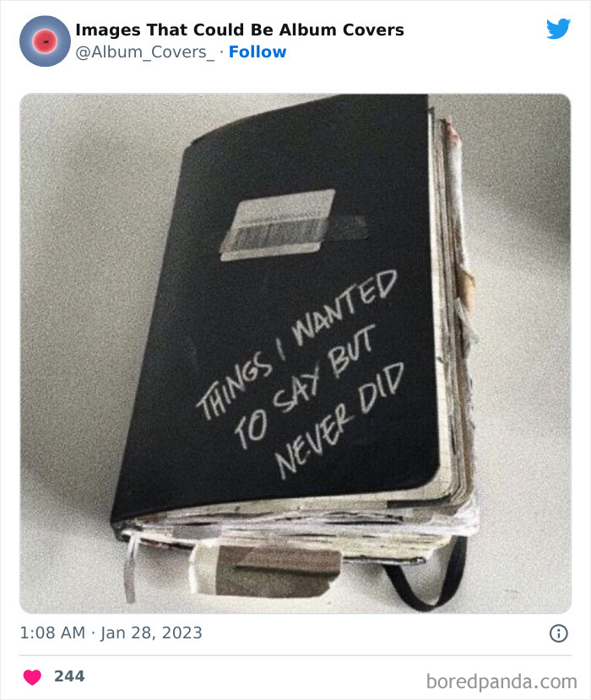Click the red dot inside the avatar
Viewport: 591px width, 700px height.
45,41
